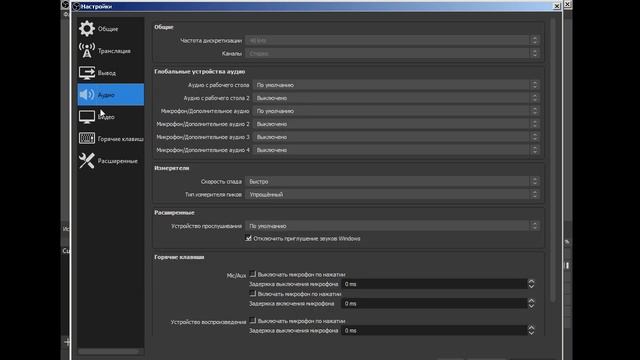Switch to the Вывод settings tab
640x360 pixels.
tap(111, 73)
